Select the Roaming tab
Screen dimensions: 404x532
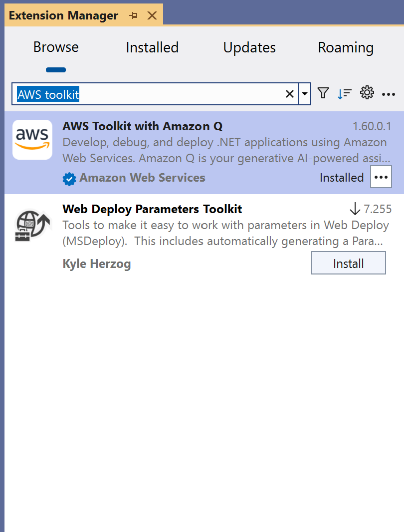346,47
